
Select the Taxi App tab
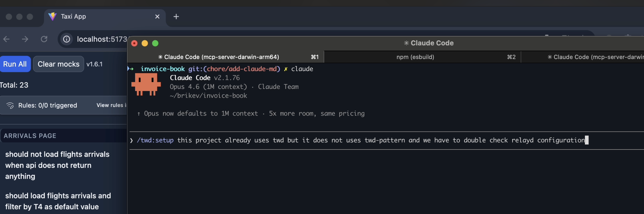coord(105,17)
